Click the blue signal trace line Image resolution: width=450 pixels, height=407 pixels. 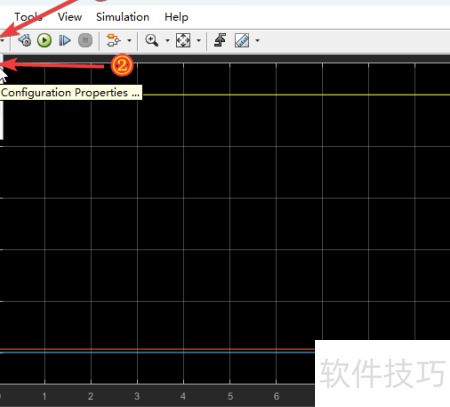point(157,352)
